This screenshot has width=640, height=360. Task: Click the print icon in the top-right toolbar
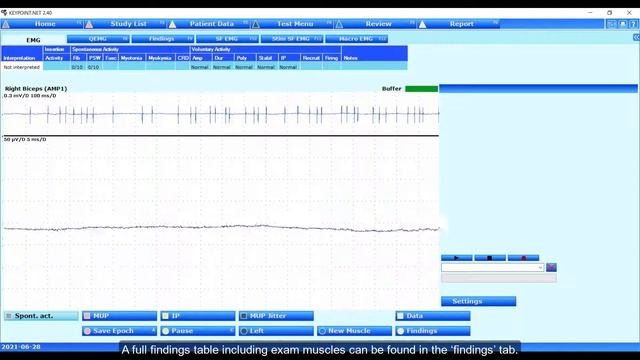coord(622,24)
